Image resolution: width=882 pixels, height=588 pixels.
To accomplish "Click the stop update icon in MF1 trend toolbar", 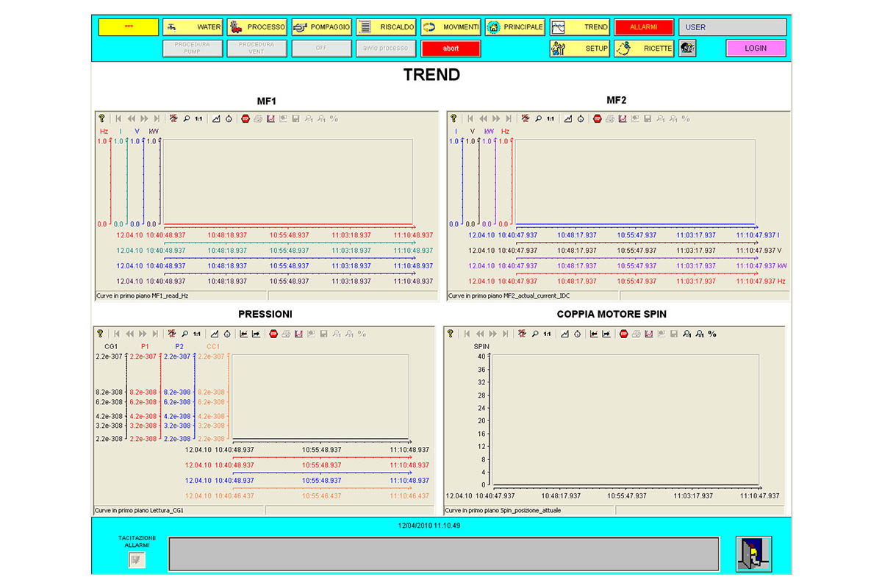I will [x=245, y=118].
